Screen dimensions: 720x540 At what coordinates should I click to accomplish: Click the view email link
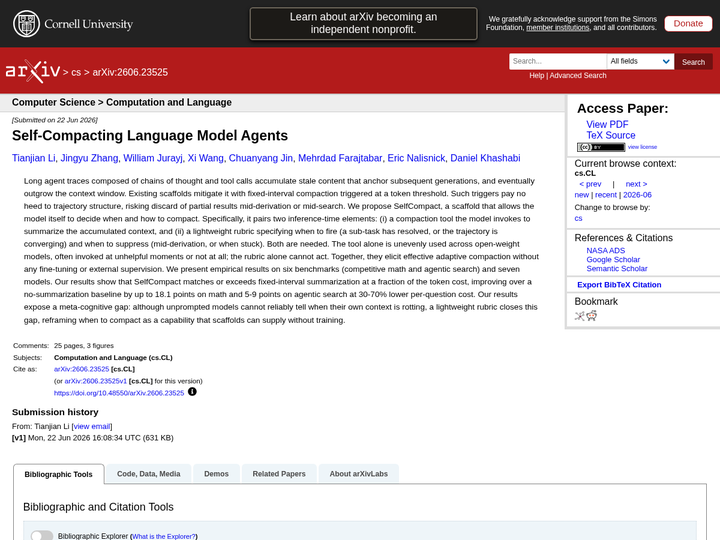click(x=92, y=427)
